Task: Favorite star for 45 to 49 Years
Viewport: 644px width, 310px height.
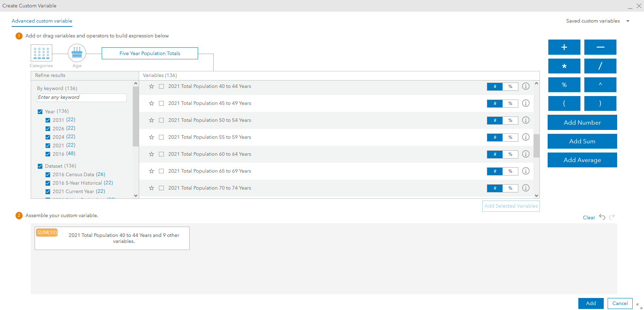Action: click(x=151, y=103)
